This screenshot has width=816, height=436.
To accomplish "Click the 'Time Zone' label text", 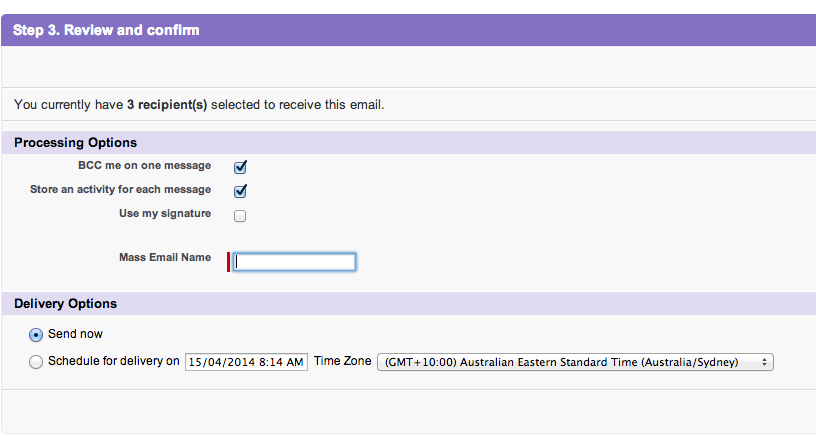I will pyautogui.click(x=343, y=362).
